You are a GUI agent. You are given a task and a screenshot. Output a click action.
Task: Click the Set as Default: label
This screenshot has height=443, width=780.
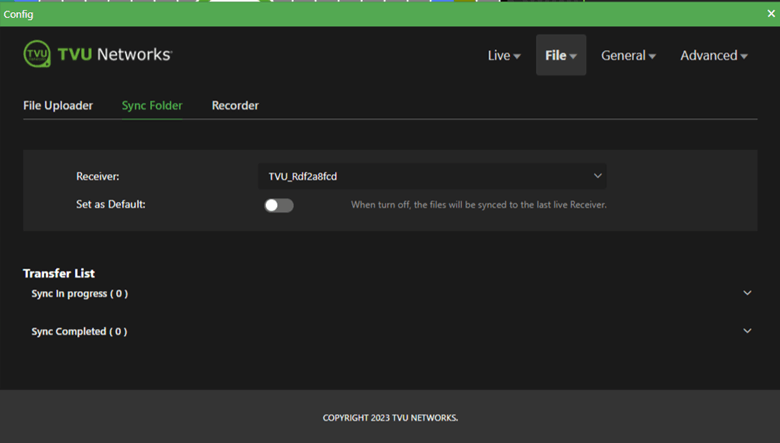pyautogui.click(x=110, y=204)
